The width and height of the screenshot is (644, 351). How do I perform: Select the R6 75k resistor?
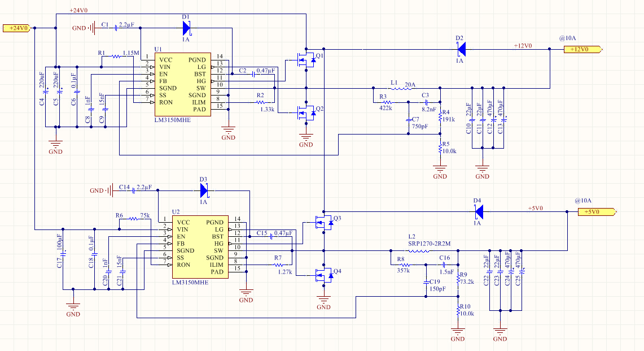coord(134,219)
